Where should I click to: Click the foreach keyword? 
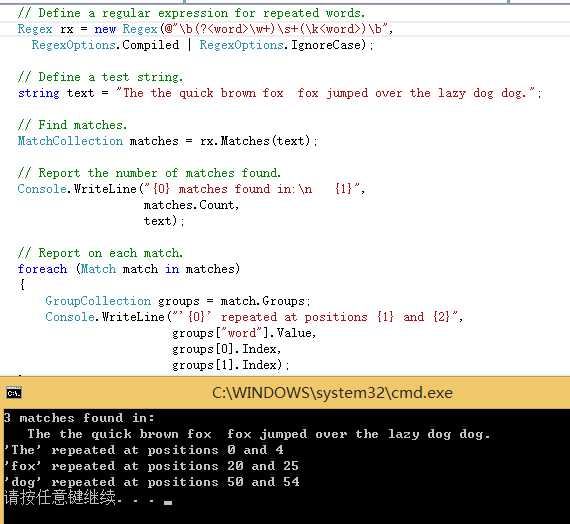tap(42, 269)
